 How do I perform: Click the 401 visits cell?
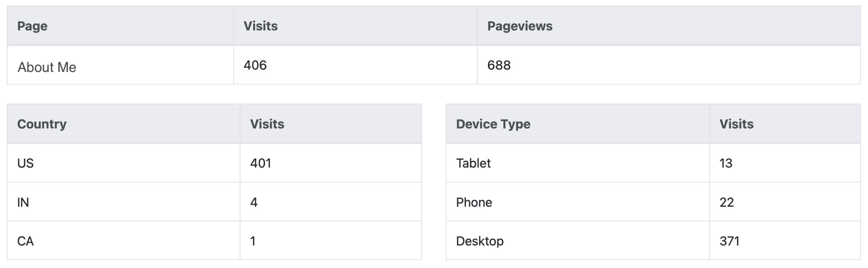coord(260,163)
